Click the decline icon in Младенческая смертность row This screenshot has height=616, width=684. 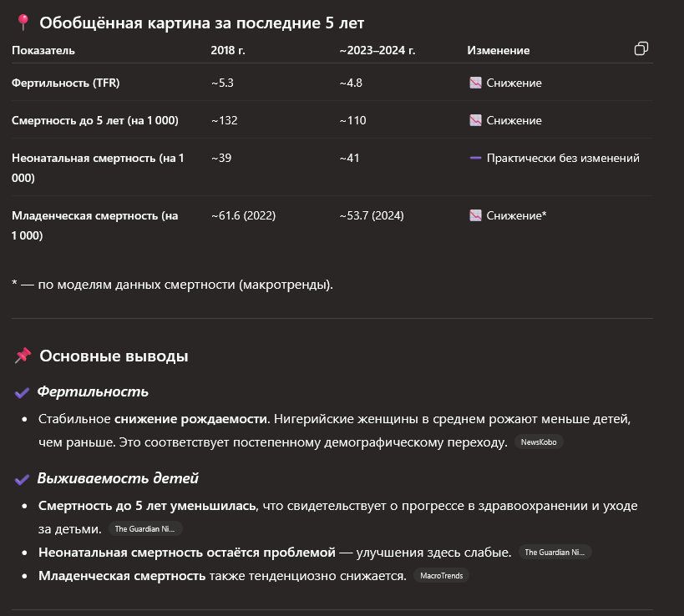click(475, 215)
